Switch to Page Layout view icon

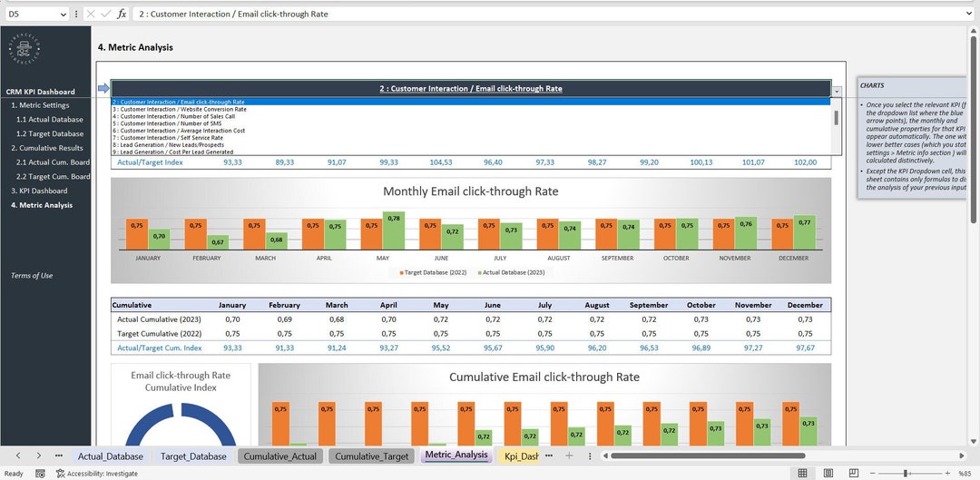click(x=828, y=473)
